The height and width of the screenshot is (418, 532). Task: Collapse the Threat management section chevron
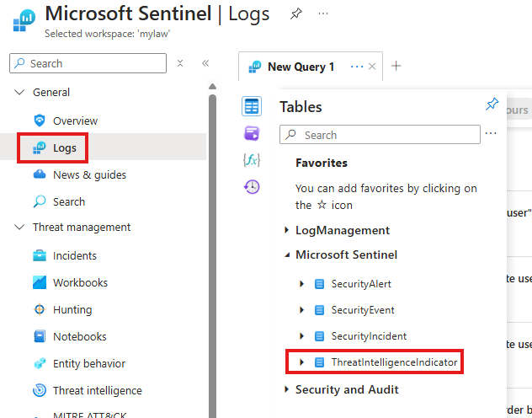pyautogui.click(x=19, y=227)
